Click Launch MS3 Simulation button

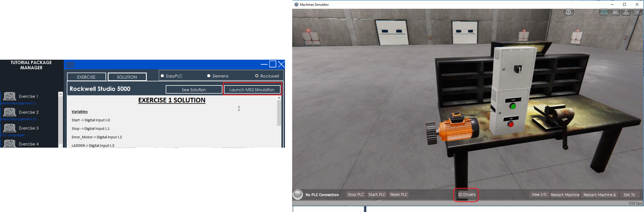coord(252,90)
